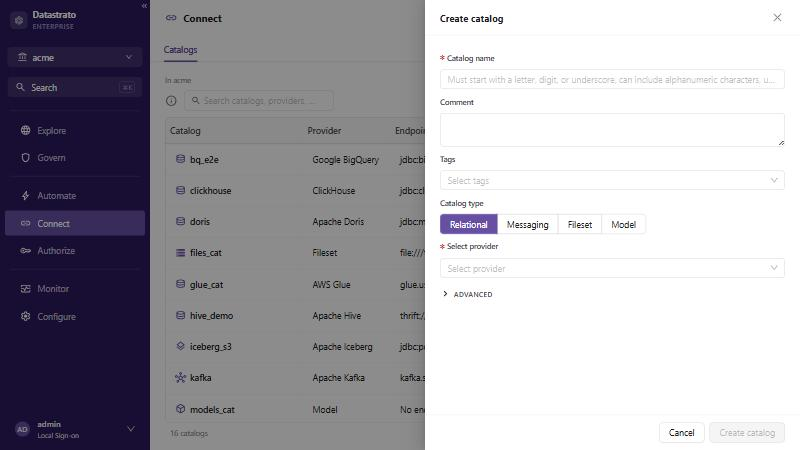Click the Provider column header
This screenshot has width=800, height=450.
[324, 131]
